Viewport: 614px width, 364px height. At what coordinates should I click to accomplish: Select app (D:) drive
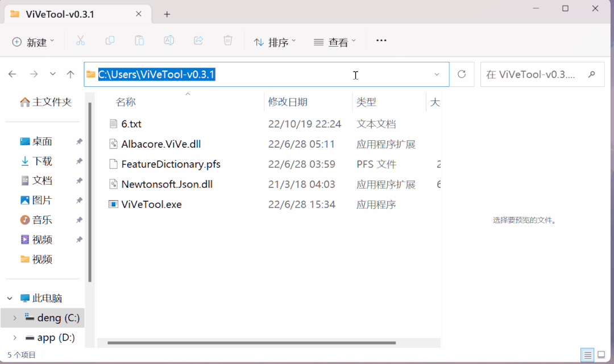point(49,337)
